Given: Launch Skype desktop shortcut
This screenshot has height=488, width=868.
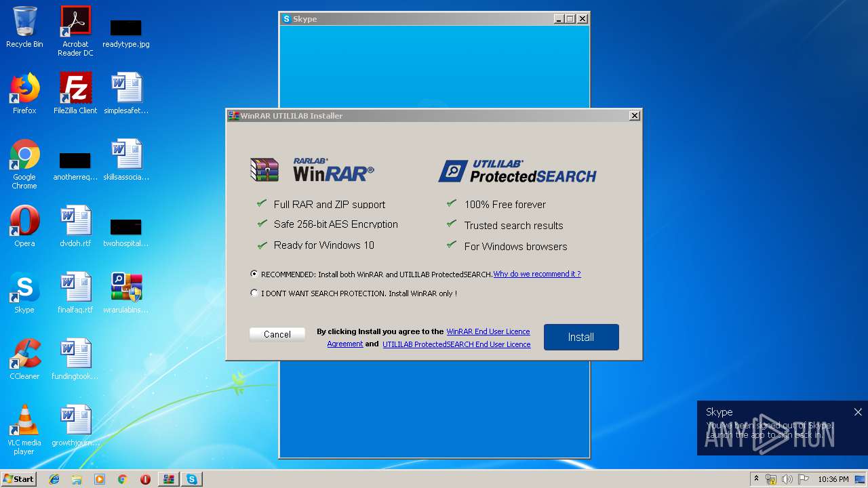Looking at the screenshot, I should [24, 293].
